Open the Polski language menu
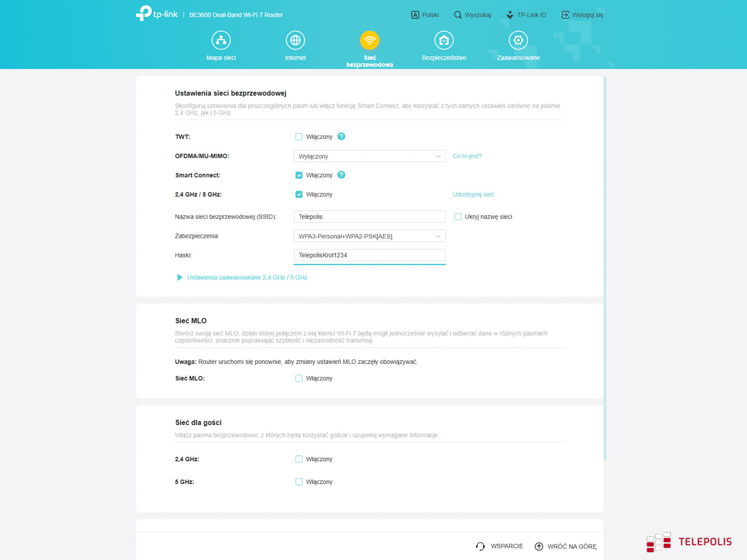The image size is (747, 560). pos(425,15)
